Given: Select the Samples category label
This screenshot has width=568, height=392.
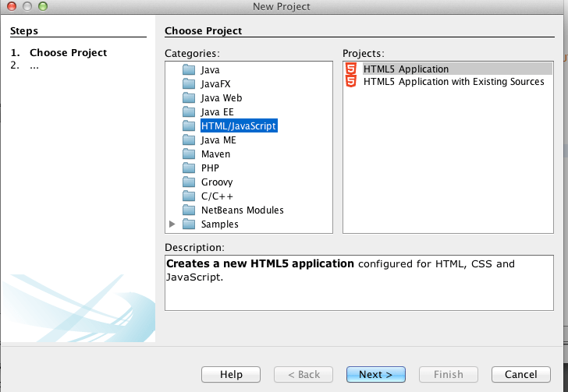Looking at the screenshot, I should click(x=219, y=224).
